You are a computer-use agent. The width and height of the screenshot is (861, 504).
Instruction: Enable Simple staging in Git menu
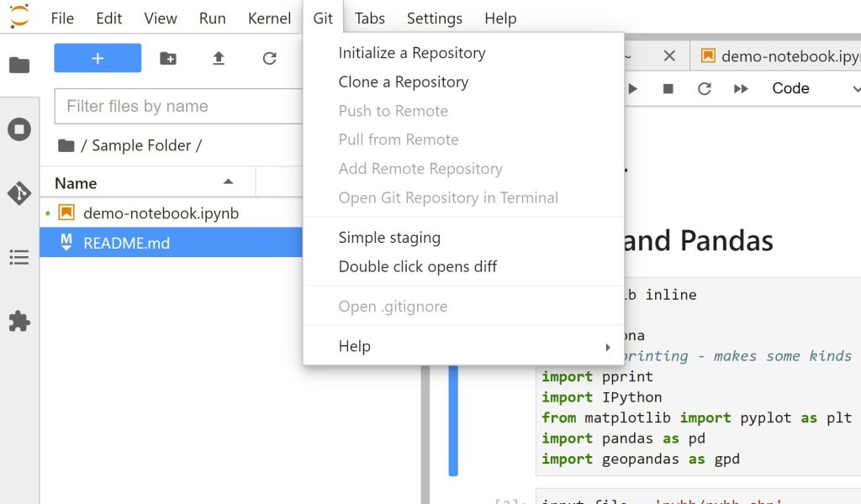(388, 238)
